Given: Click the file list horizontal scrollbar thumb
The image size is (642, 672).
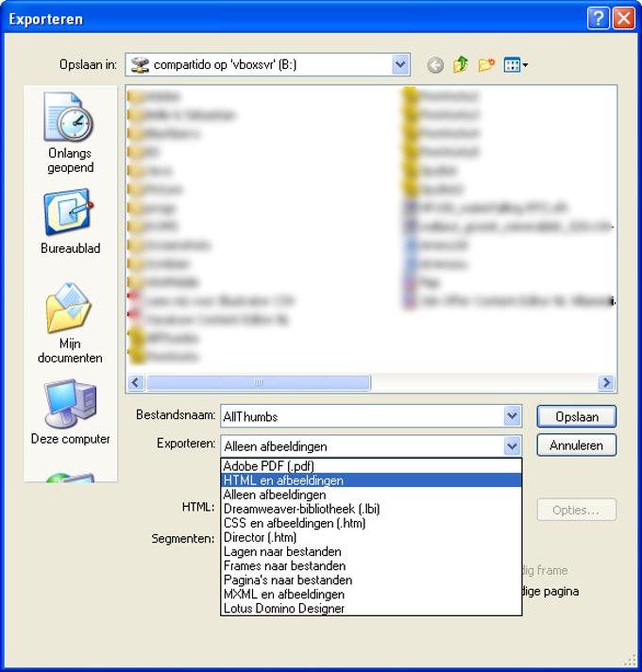Looking at the screenshot, I should (259, 382).
